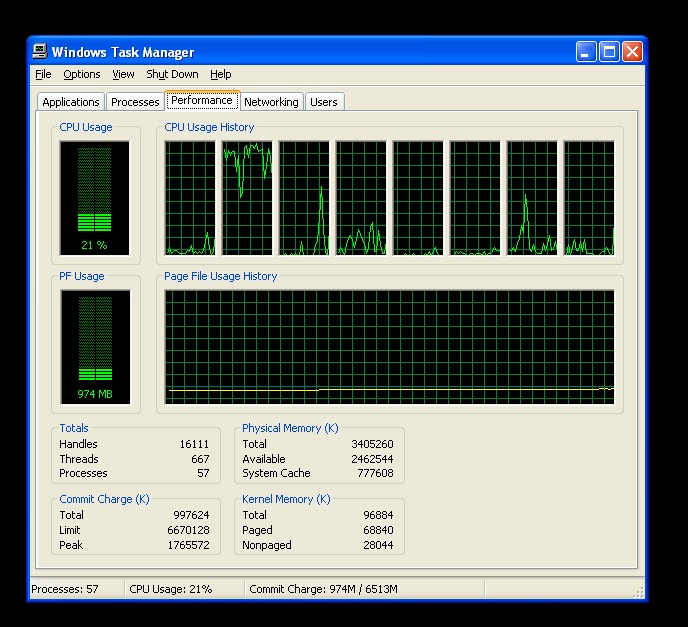688x627 pixels.
Task: Close the Task Manager window
Action: [632, 52]
